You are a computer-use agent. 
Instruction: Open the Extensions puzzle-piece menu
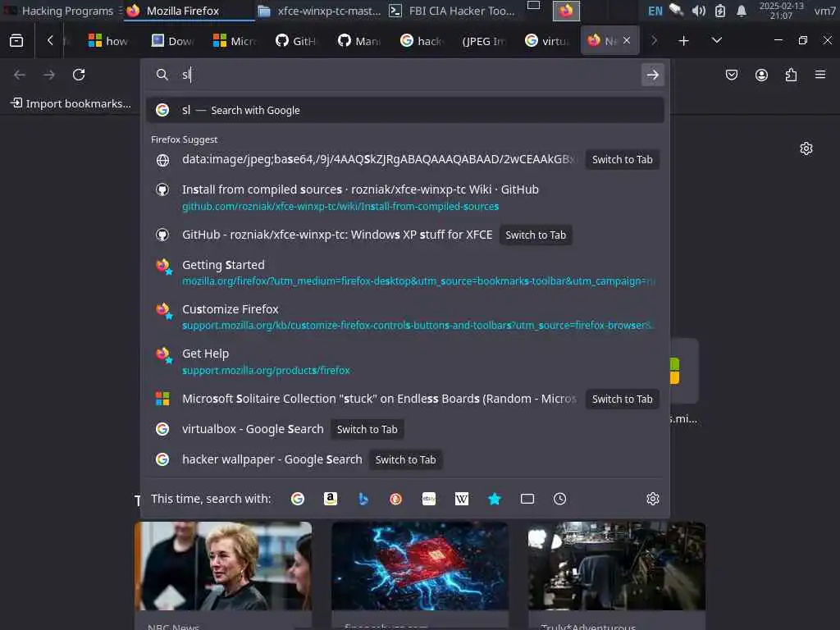pos(791,75)
